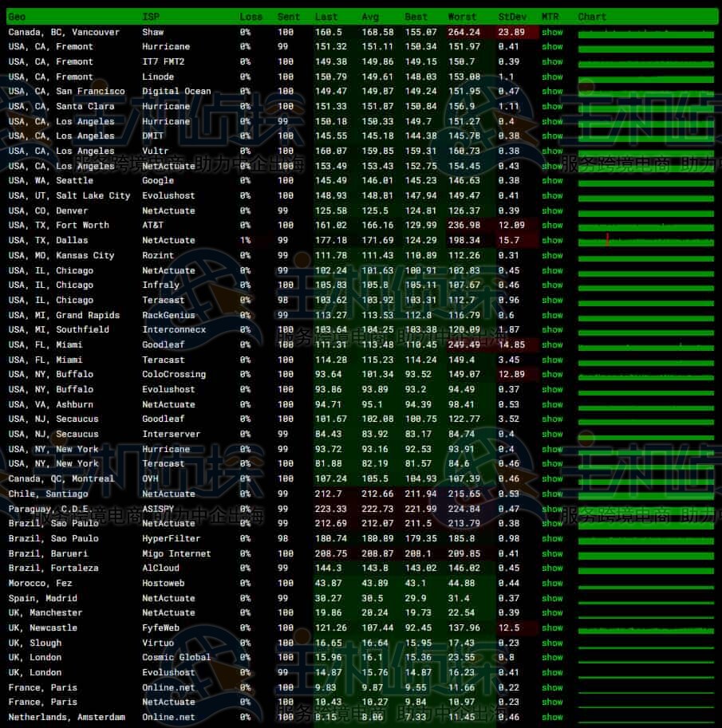Click show for Grand Rapids RackGenius row

552,315
